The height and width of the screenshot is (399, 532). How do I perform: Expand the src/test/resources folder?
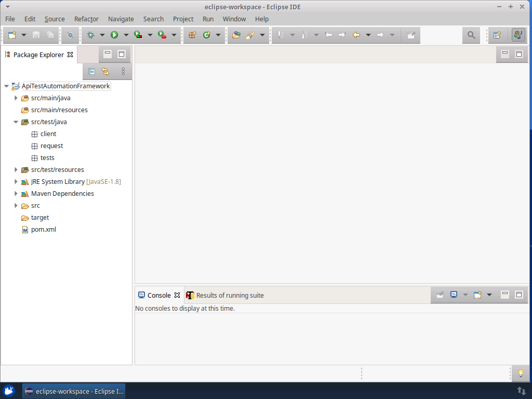point(16,170)
